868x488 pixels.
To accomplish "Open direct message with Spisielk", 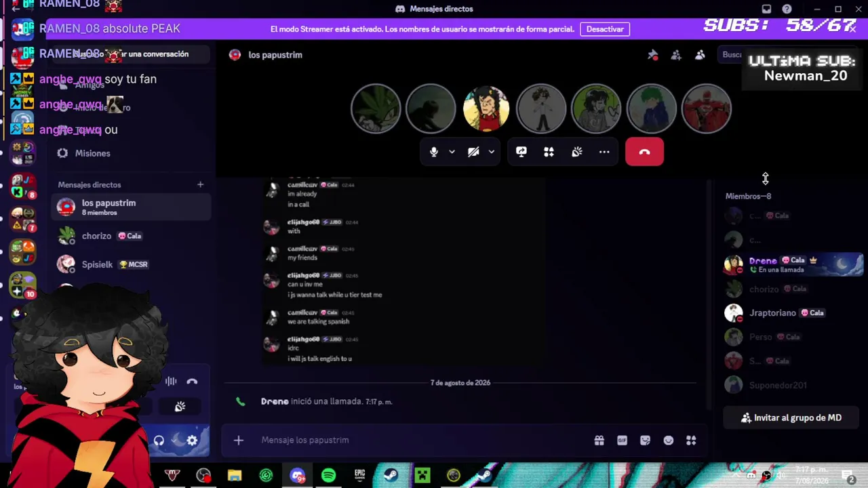I will pos(131,264).
